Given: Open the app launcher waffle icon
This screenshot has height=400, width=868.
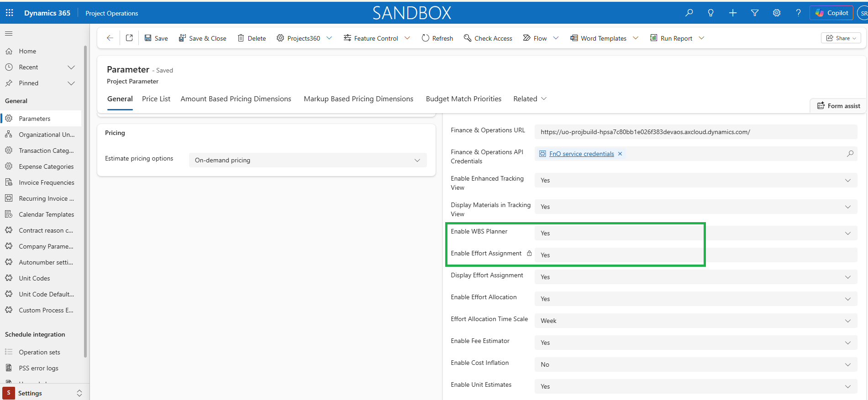Looking at the screenshot, I should click(10, 13).
